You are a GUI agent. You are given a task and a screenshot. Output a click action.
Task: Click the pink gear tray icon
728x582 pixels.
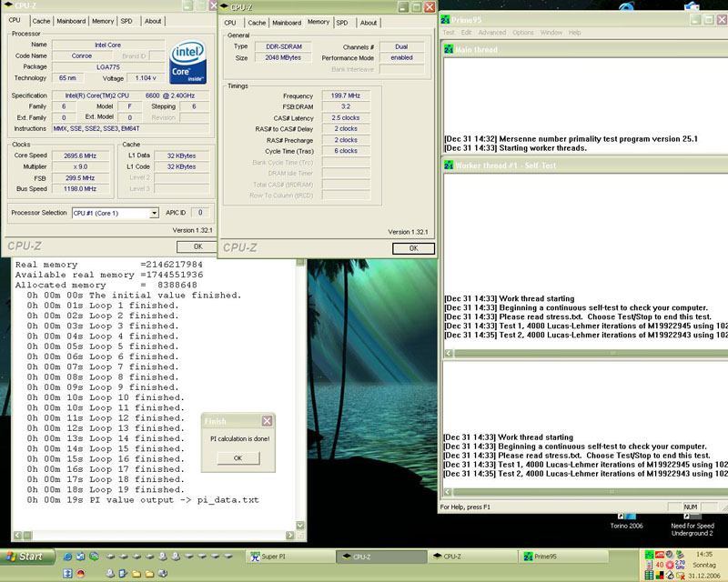pos(670,565)
